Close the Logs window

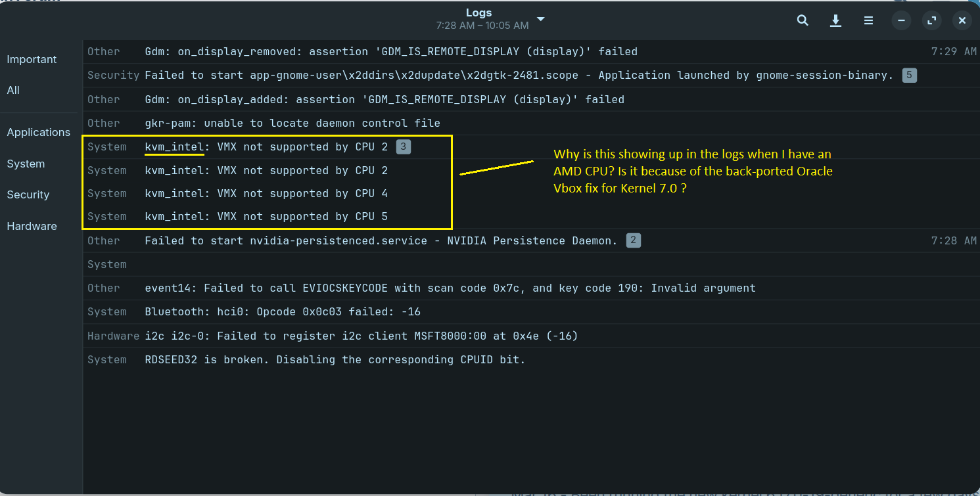pos(962,20)
